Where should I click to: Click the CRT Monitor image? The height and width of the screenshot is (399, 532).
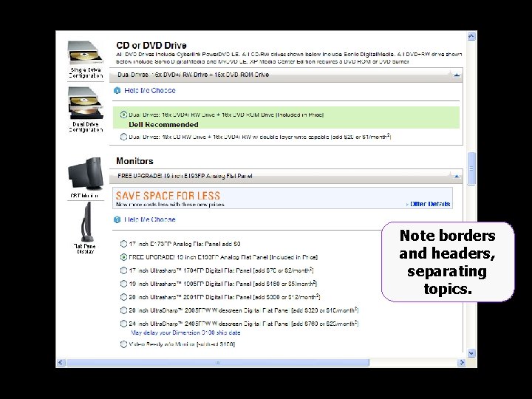(x=86, y=174)
